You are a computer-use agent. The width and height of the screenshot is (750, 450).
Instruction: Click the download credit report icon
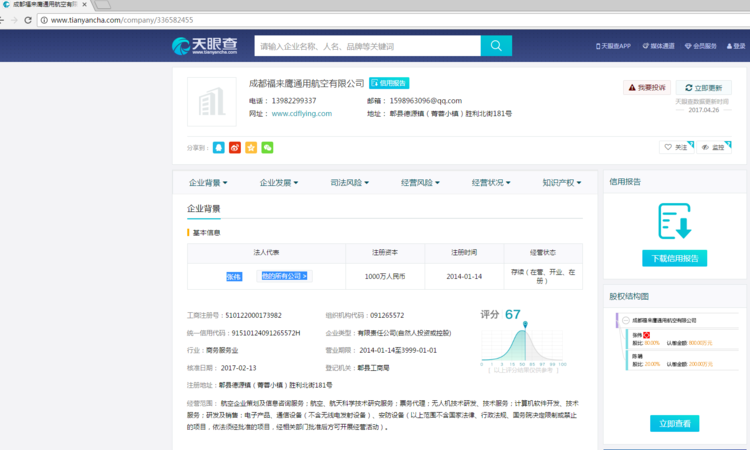[x=674, y=221]
